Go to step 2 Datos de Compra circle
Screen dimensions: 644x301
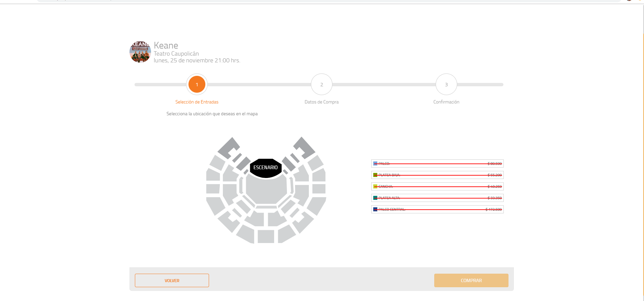click(321, 85)
